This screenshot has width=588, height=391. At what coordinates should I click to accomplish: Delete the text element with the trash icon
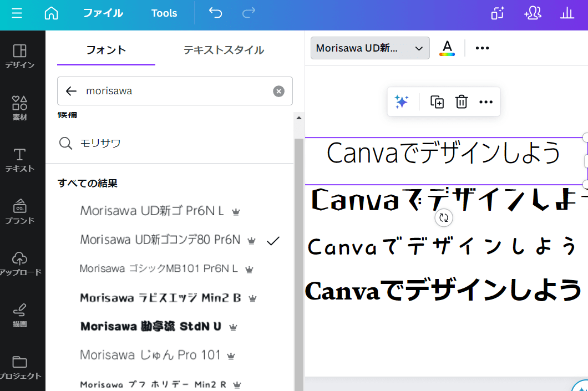461,102
